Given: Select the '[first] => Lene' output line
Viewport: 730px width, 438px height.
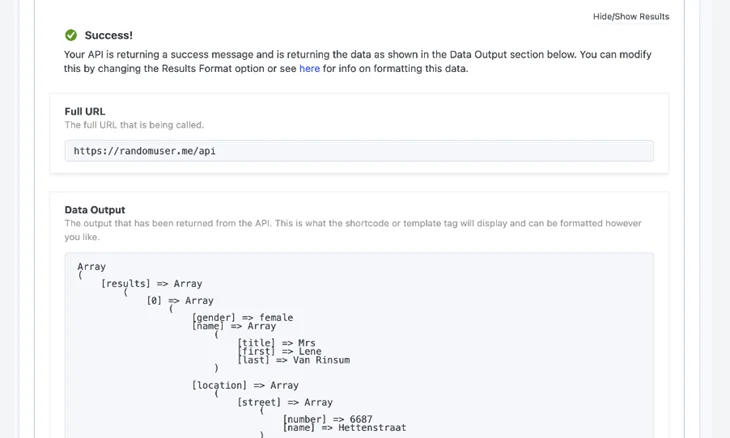Looking at the screenshot, I should (279, 351).
